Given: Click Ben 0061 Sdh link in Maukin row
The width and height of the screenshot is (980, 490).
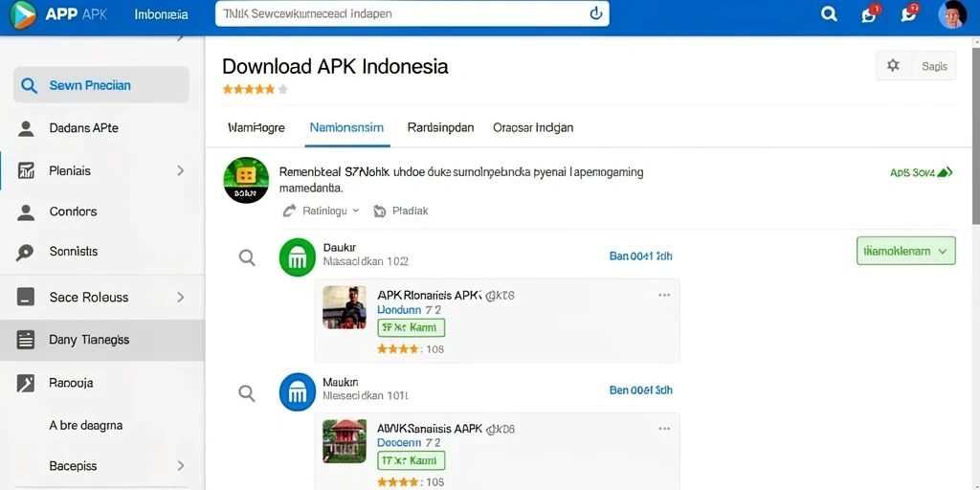Looking at the screenshot, I should 640,390.
